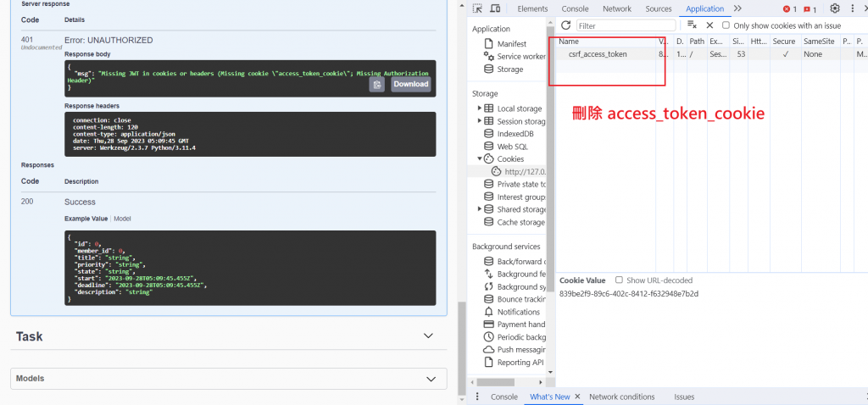Click the sidebar horizontal scrollbar
This screenshot has width=868, height=405.
(x=495, y=382)
